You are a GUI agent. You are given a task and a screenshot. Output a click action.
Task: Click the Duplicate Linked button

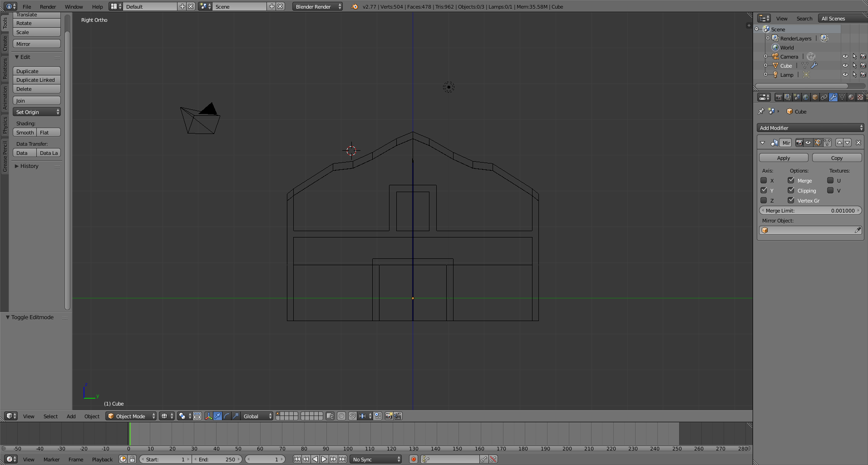[x=36, y=80]
